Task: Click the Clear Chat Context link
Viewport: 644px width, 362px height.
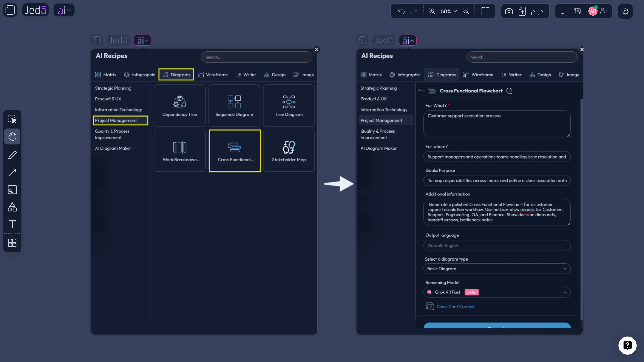Action: pos(455,307)
